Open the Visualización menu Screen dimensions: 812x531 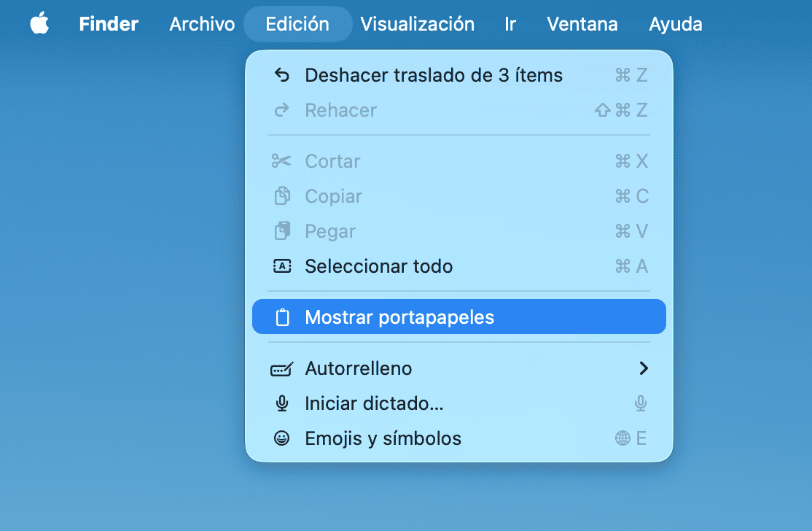(417, 24)
